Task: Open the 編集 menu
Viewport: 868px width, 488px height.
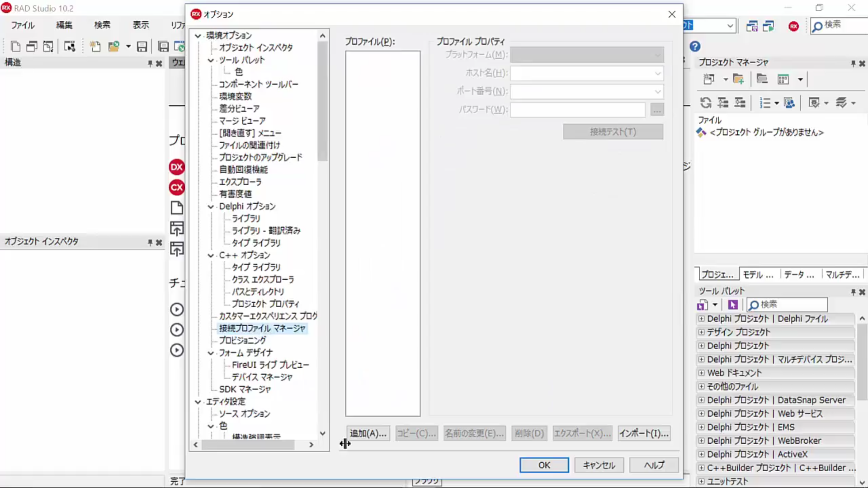Action: (64, 25)
